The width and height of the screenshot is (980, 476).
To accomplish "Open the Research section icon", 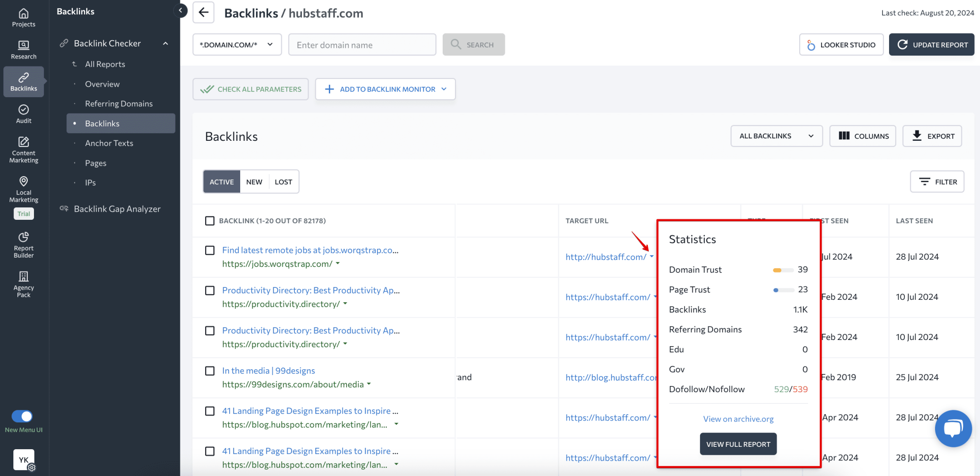I will coord(23,50).
